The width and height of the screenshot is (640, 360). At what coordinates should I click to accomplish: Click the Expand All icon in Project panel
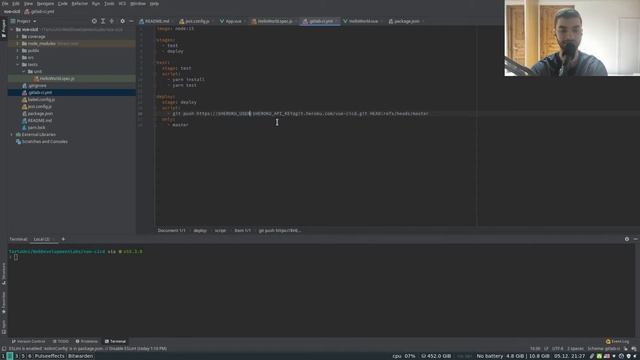coord(103,21)
